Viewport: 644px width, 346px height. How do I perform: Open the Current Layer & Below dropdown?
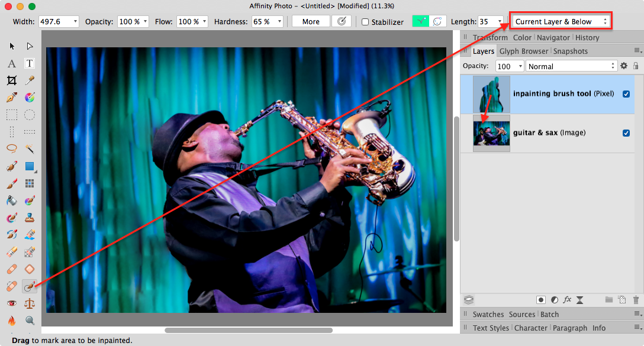[x=559, y=21]
